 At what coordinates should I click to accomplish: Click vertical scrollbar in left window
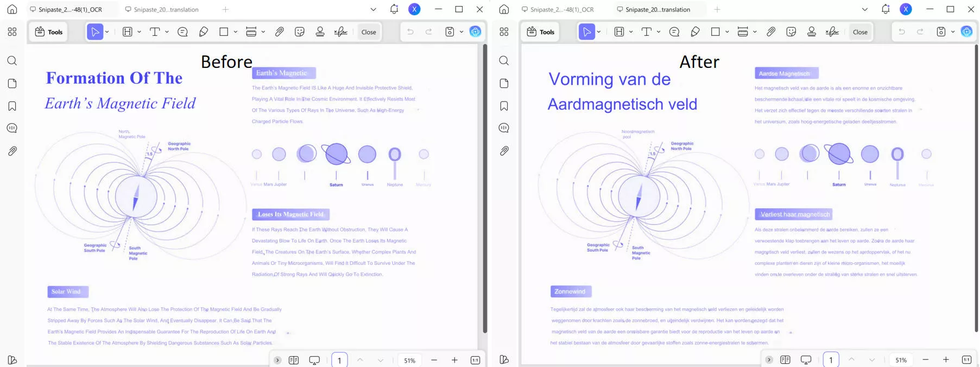tap(485, 189)
